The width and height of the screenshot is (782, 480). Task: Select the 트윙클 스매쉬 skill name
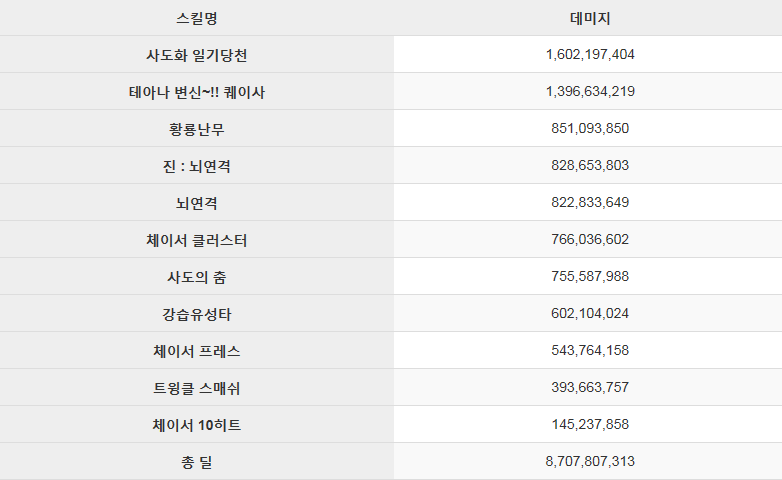(196, 388)
